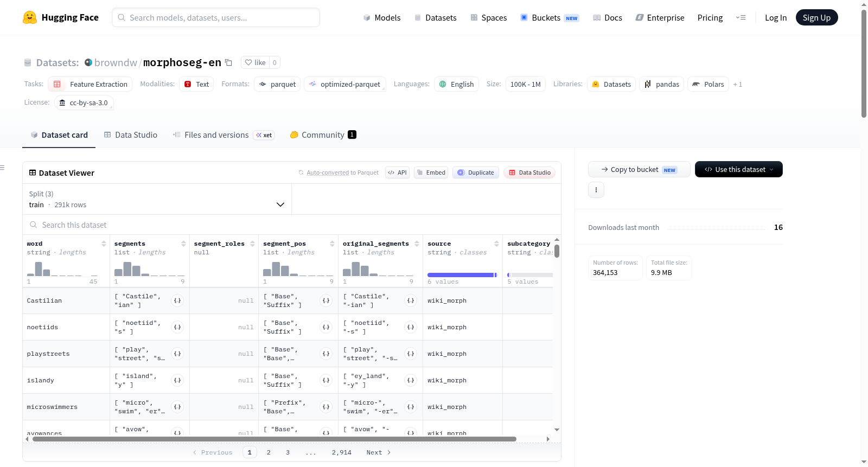Click the segments lengths histogram
The height and width of the screenshot is (467, 868).
tap(149, 268)
